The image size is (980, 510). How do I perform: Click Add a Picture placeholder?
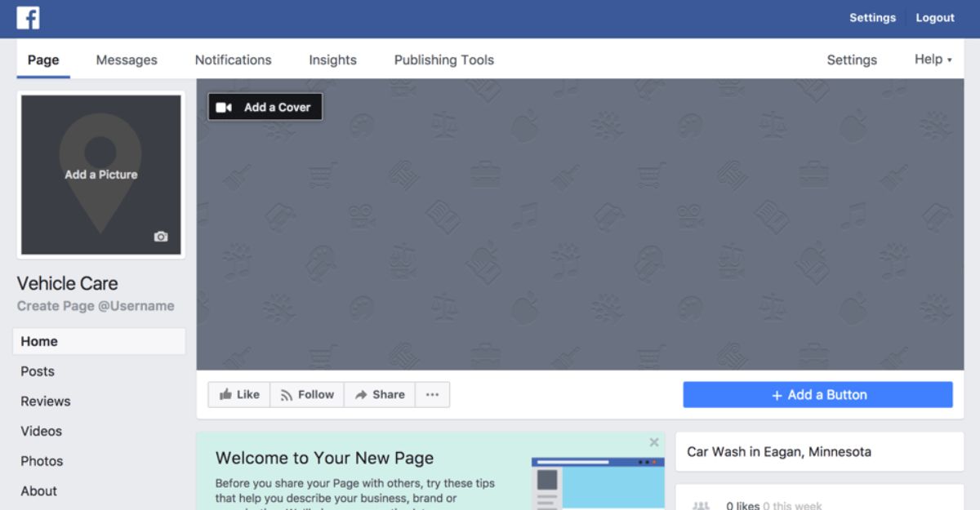101,175
